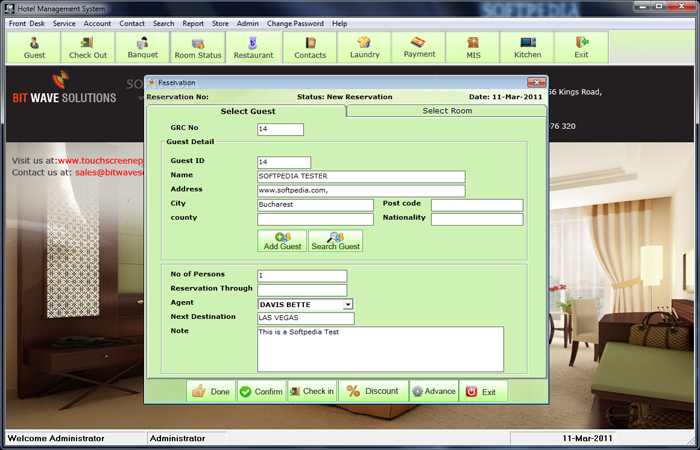Open the Kitchen module
Screen dimensions: 700x450
click(527, 47)
